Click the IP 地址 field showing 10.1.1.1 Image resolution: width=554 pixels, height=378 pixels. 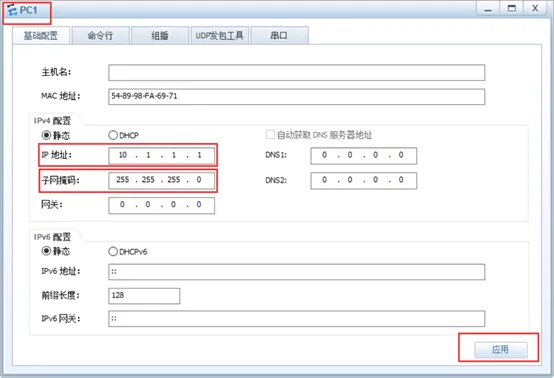[x=161, y=155]
